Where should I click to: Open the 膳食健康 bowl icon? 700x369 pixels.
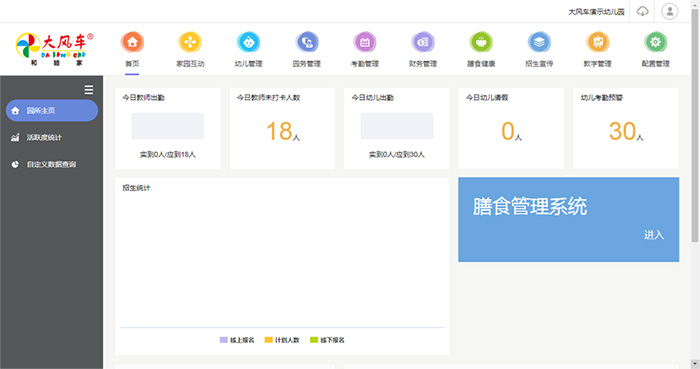[481, 42]
